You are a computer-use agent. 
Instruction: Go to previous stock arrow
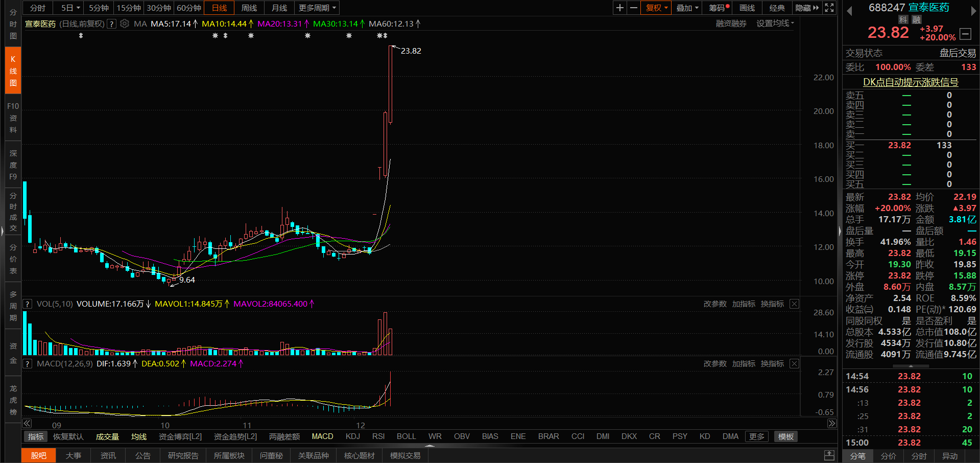click(849, 11)
